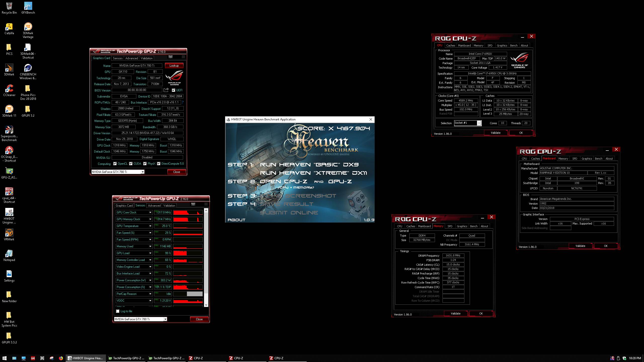Image resolution: width=644 pixels, height=362 pixels.
Task: Open the 3DMark desktop icon
Action: tap(9, 70)
